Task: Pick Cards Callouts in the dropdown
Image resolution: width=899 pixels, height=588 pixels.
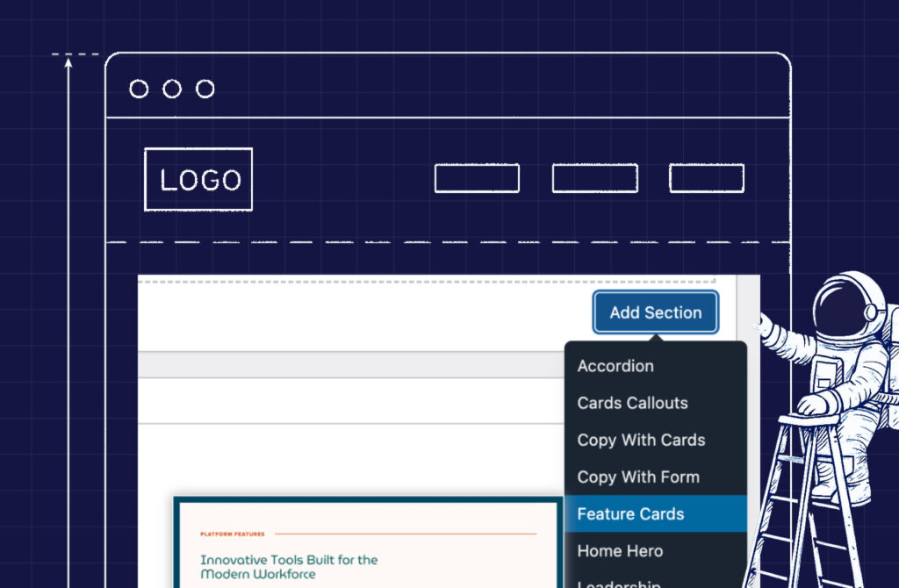Action: [632, 404]
